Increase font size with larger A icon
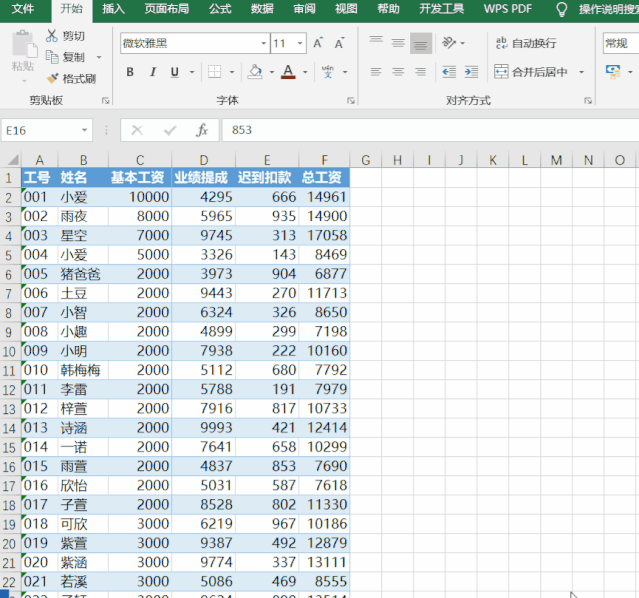This screenshot has height=598, width=639. tap(318, 43)
